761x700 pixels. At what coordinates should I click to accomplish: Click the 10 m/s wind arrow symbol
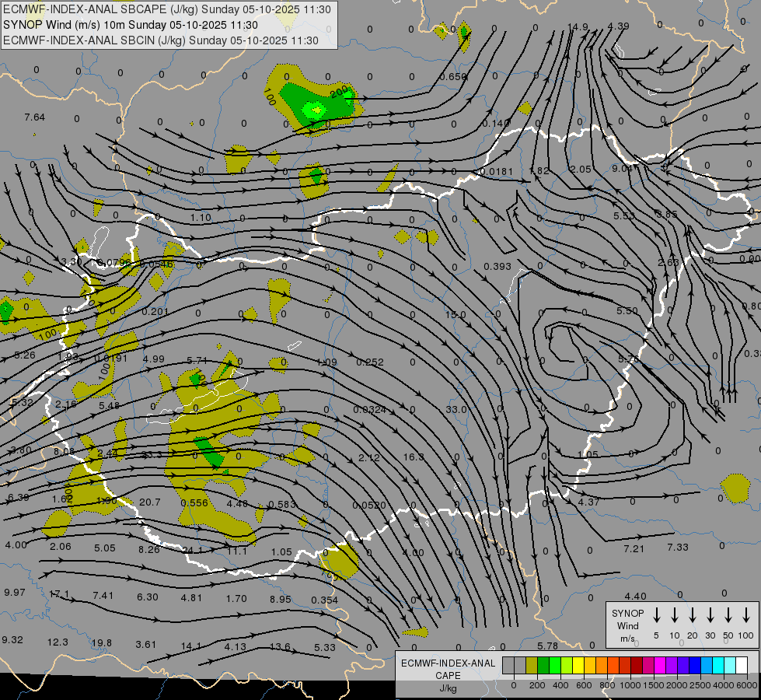tap(675, 616)
